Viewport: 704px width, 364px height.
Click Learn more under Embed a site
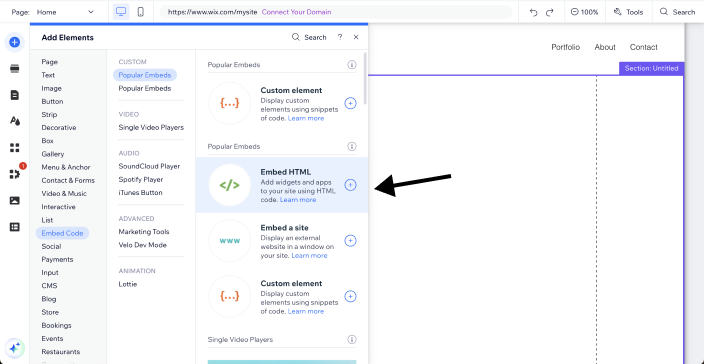[309, 255]
